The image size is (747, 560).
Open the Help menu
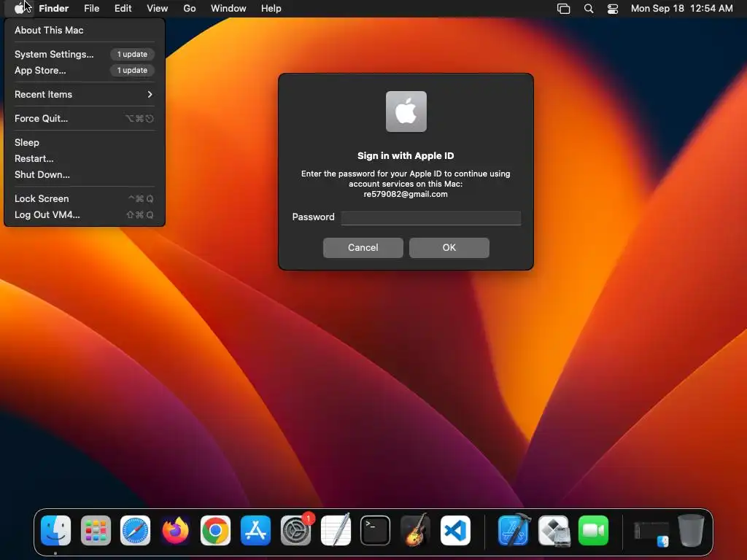point(271,9)
